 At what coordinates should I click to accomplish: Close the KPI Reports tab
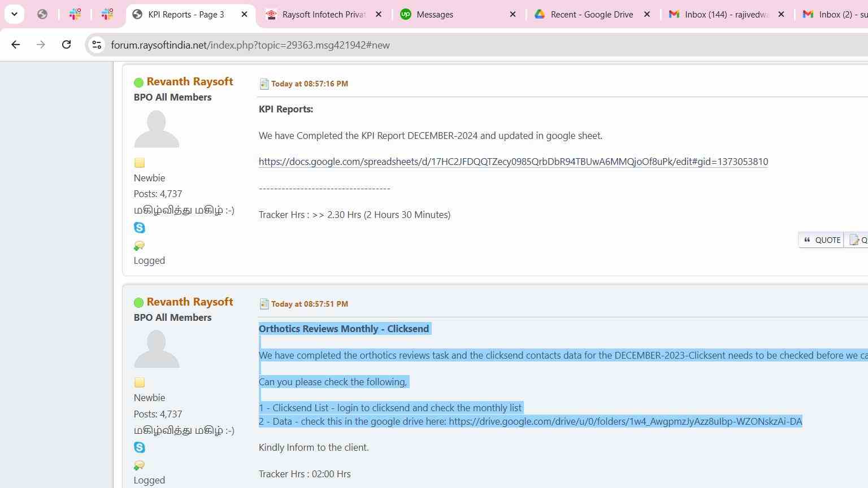[245, 15]
